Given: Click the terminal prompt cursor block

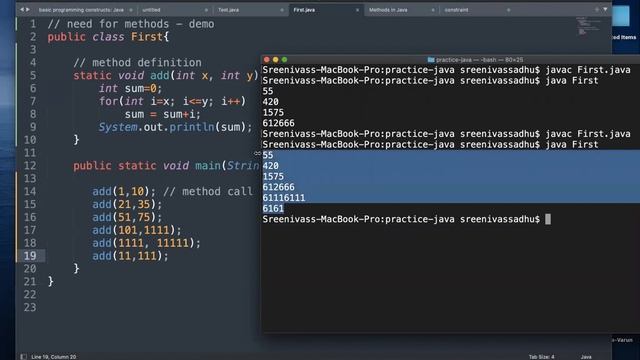Looking at the screenshot, I should [548, 219].
